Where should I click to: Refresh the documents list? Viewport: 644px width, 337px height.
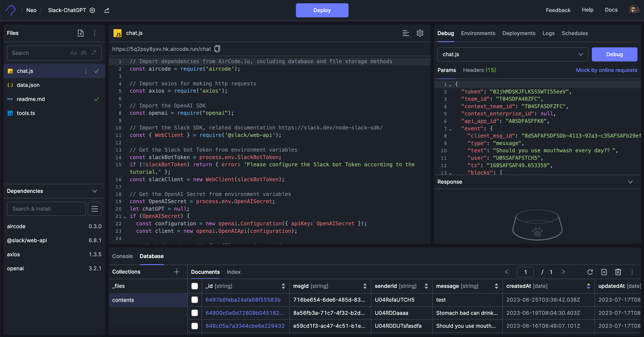590,272
